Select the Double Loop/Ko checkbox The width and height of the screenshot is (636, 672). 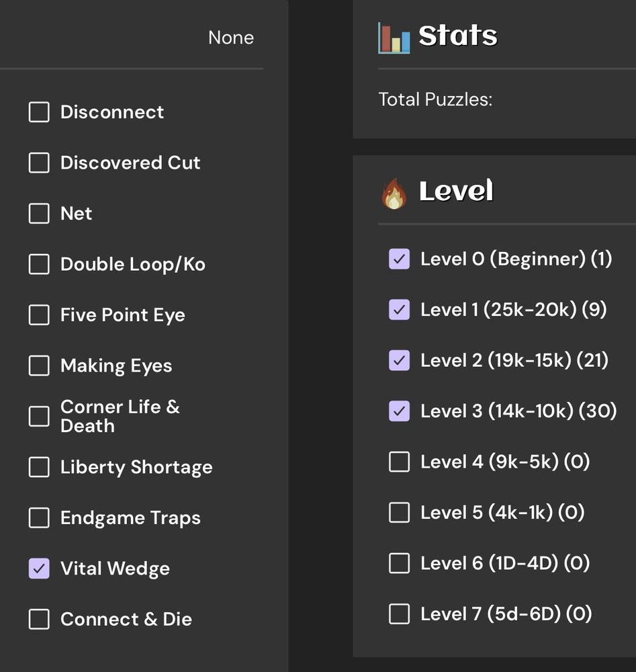click(x=39, y=264)
